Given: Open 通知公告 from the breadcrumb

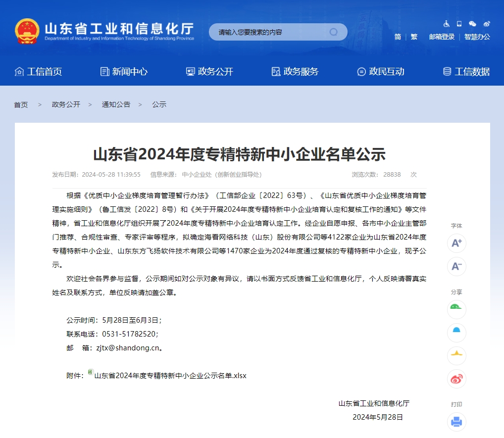Looking at the screenshot, I should [x=116, y=104].
